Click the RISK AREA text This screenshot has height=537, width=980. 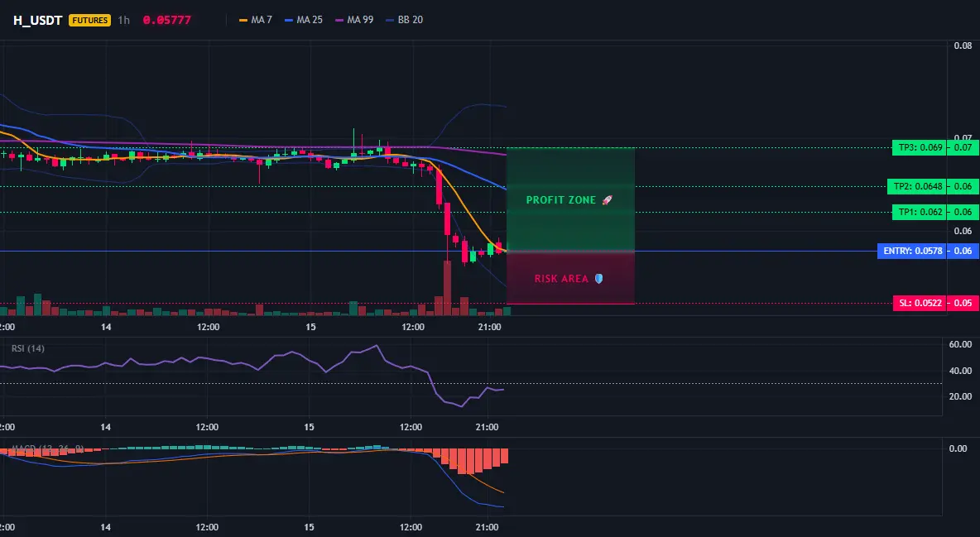point(561,279)
